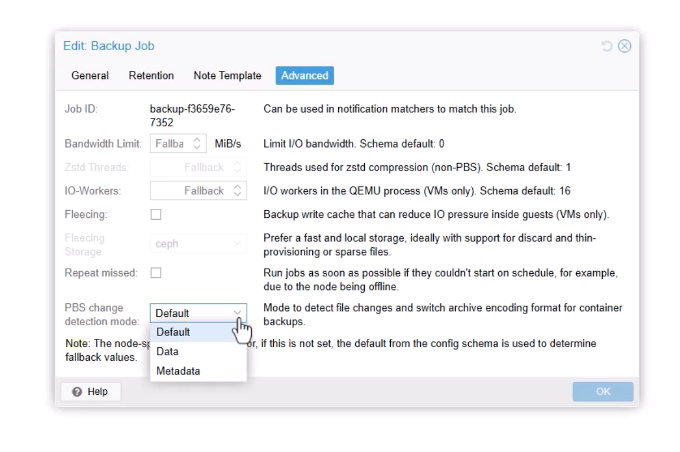
Task: Open the Retention tab
Action: point(151,76)
